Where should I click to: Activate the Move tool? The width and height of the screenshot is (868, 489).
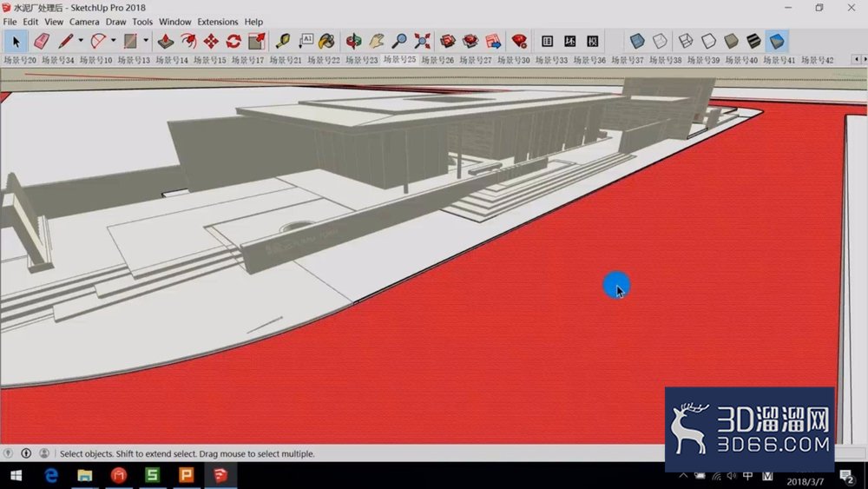click(x=211, y=41)
